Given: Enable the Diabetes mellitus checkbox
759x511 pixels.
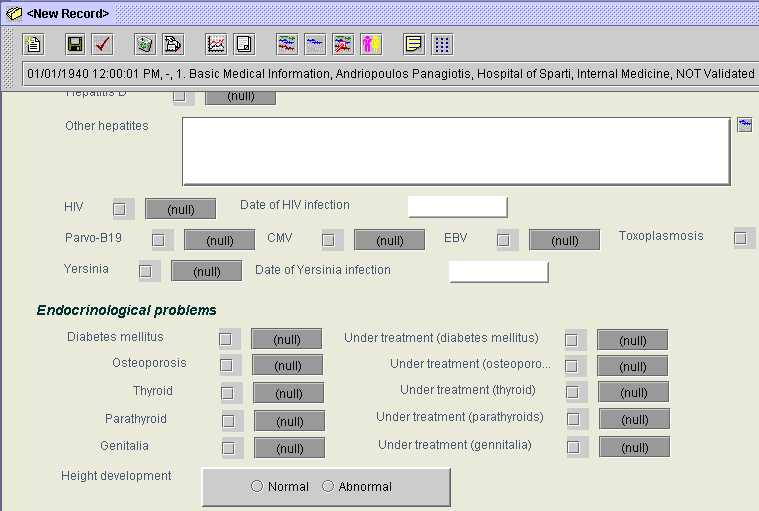Looking at the screenshot, I should pos(227,339).
